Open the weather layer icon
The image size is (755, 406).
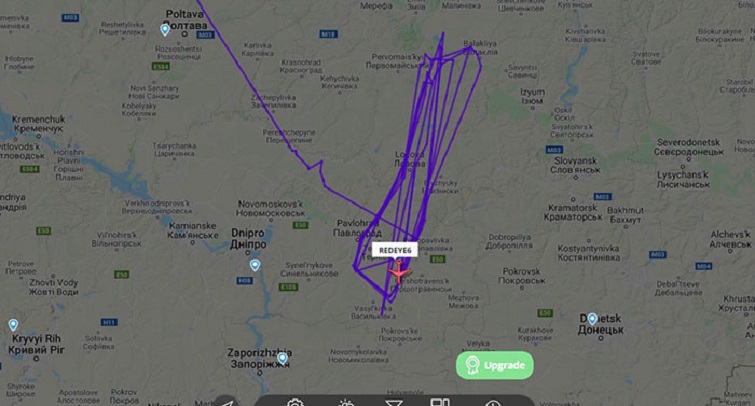(x=346, y=403)
